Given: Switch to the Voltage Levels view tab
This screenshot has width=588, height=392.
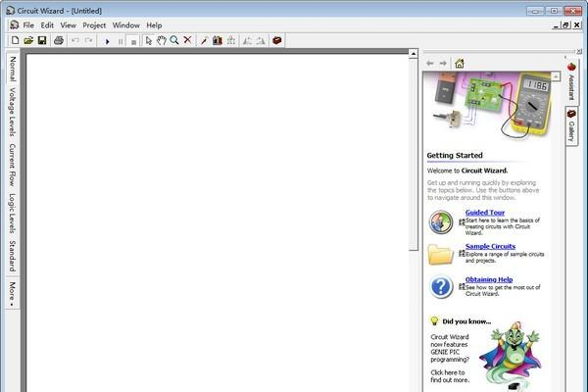Looking at the screenshot, I should tap(13, 112).
